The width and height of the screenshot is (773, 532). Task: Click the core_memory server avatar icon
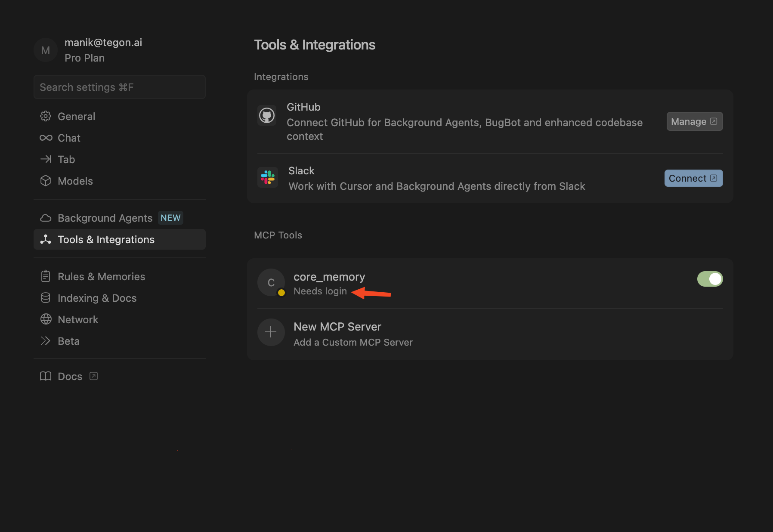[271, 282]
